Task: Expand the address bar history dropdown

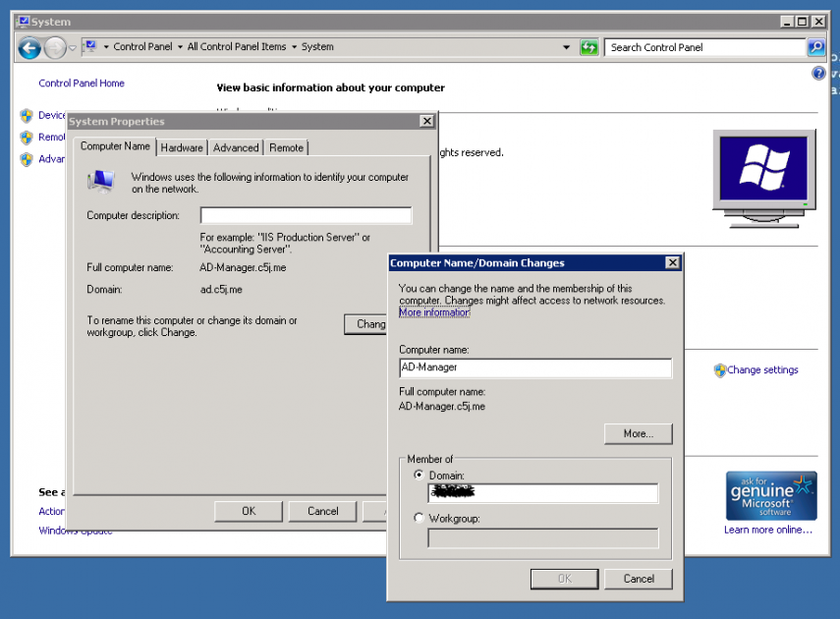Action: (x=567, y=47)
